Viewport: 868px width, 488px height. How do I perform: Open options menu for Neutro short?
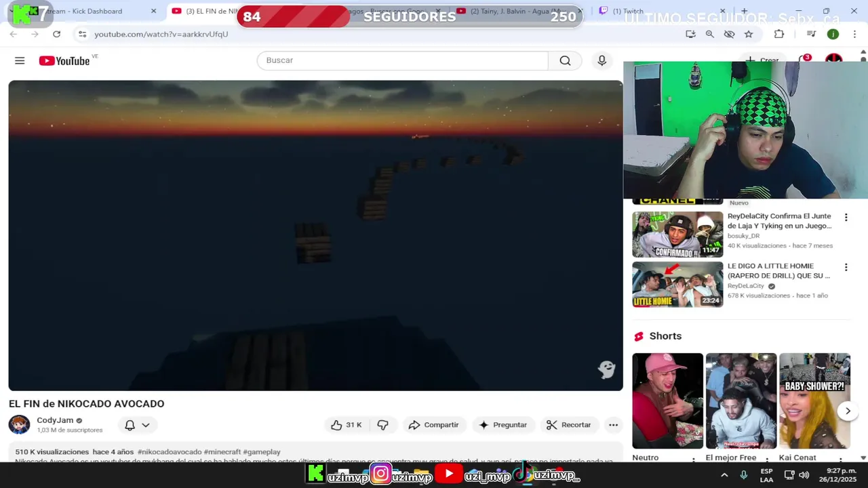[693, 460]
